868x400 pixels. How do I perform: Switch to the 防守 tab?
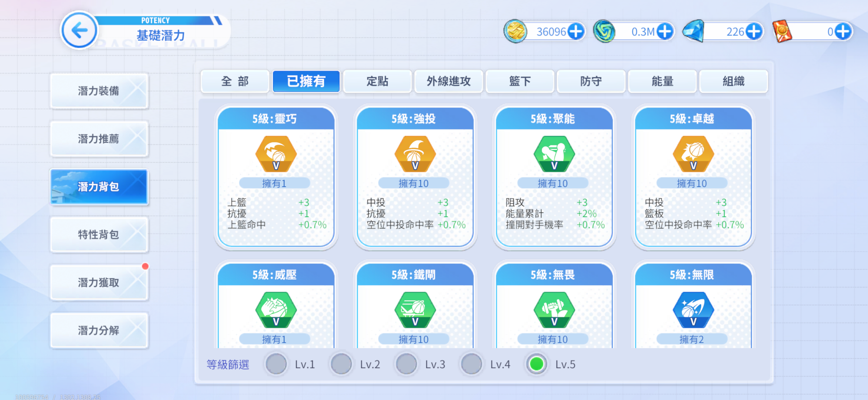591,81
